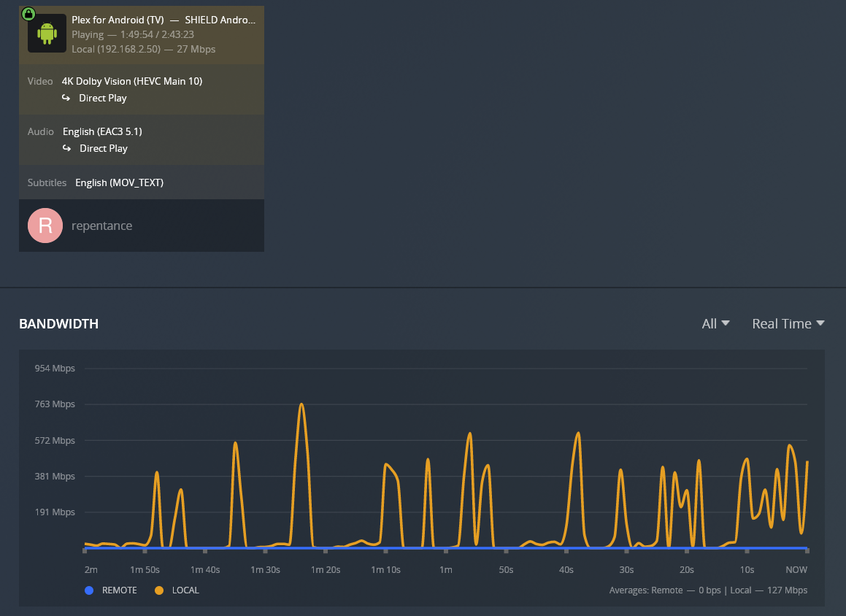Click the Local (192.168.2.50) address text
This screenshot has height=616, width=846.
click(117, 49)
